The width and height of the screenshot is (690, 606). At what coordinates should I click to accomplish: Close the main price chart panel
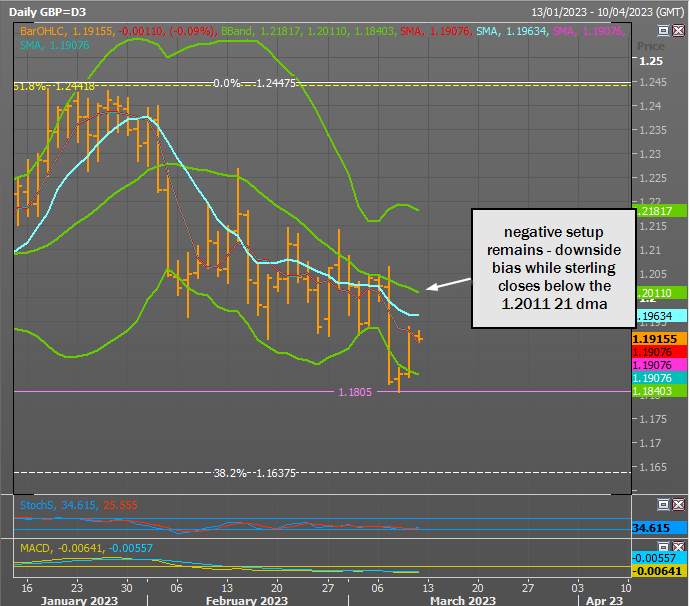click(679, 30)
